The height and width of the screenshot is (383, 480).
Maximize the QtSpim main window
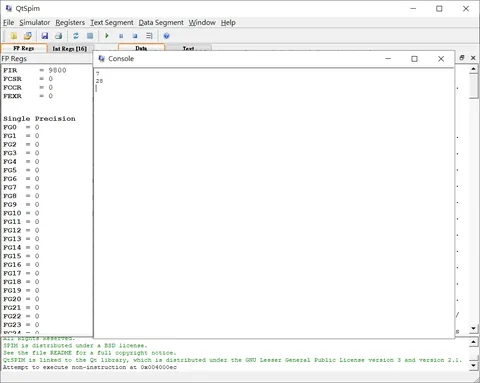[439, 9]
